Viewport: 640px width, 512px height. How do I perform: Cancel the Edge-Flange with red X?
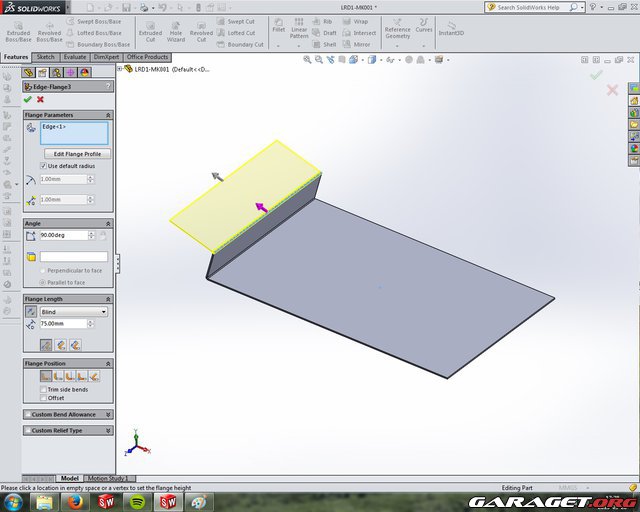coord(40,99)
